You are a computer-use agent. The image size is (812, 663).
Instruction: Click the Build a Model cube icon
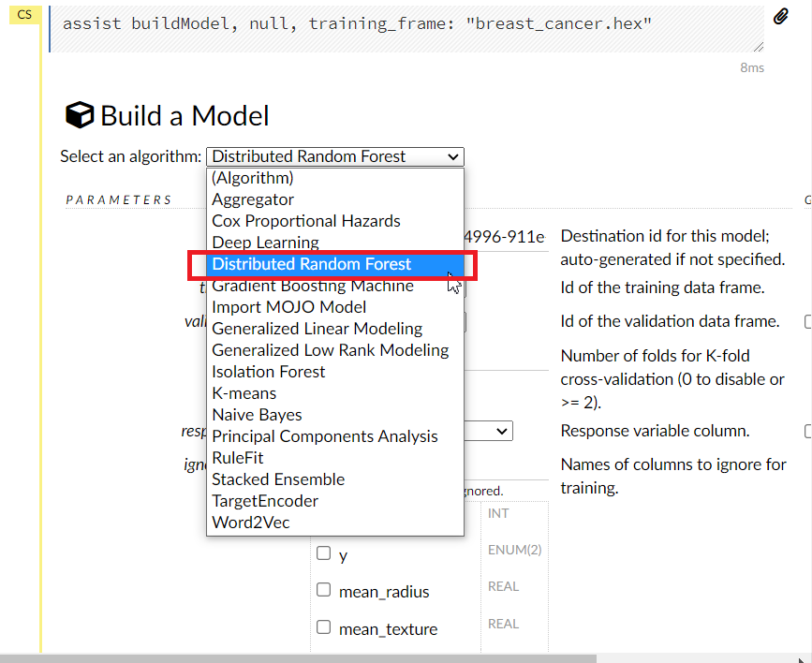(x=80, y=115)
